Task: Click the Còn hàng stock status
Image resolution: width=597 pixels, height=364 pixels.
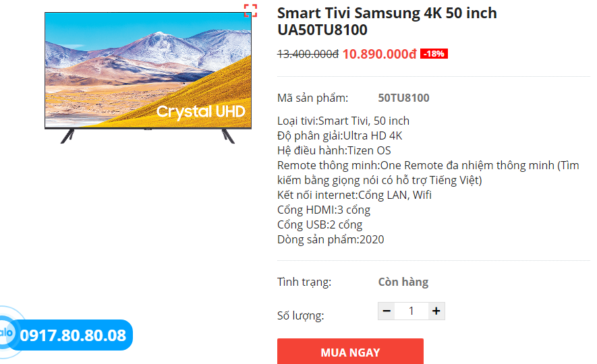Action: tap(403, 282)
